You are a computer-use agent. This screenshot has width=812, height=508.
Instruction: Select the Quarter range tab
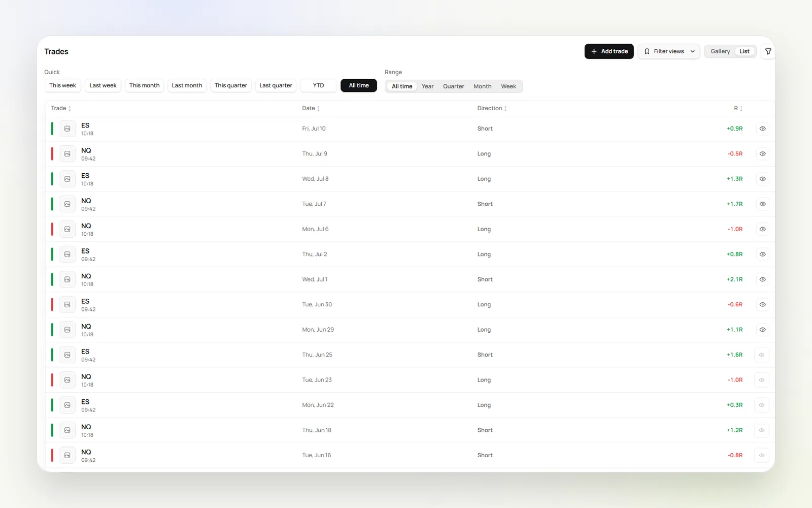click(454, 86)
